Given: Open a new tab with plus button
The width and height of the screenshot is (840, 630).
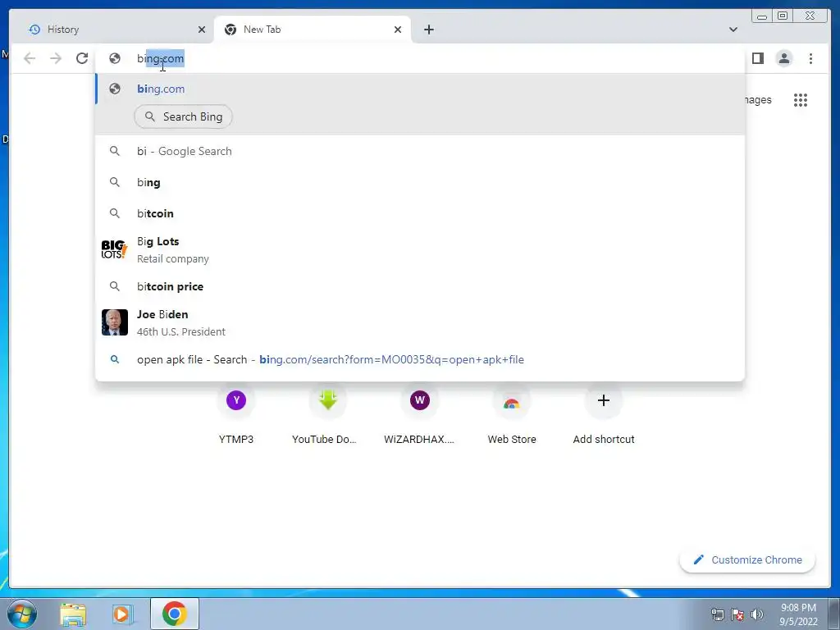Looking at the screenshot, I should pos(428,30).
